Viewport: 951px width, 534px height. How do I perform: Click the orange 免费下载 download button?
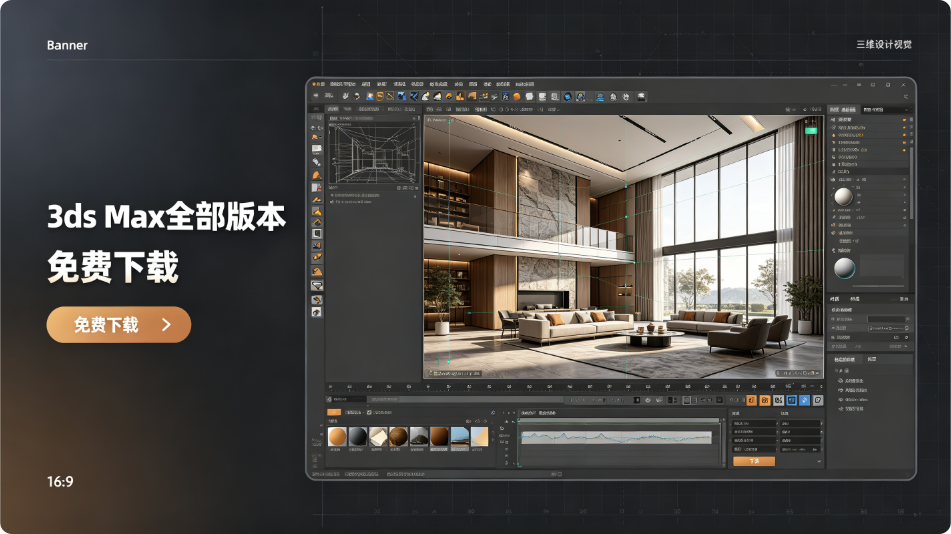pos(119,325)
